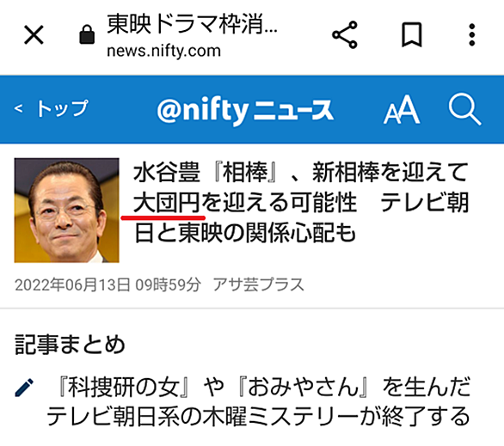Viewport: 504px width, 446px height.
Task: Click the pencil icon beside article summary
Action: pyautogui.click(x=24, y=388)
